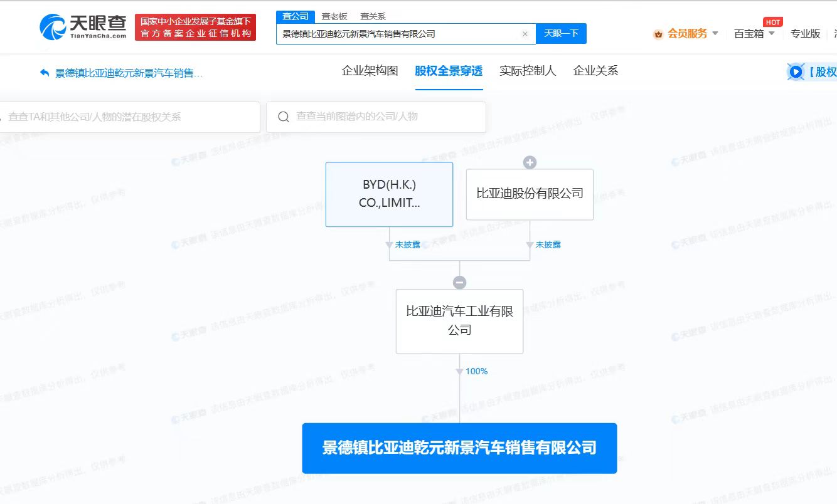Switch to the 查老板 search tab
This screenshot has height=504, width=837.
pos(334,16)
